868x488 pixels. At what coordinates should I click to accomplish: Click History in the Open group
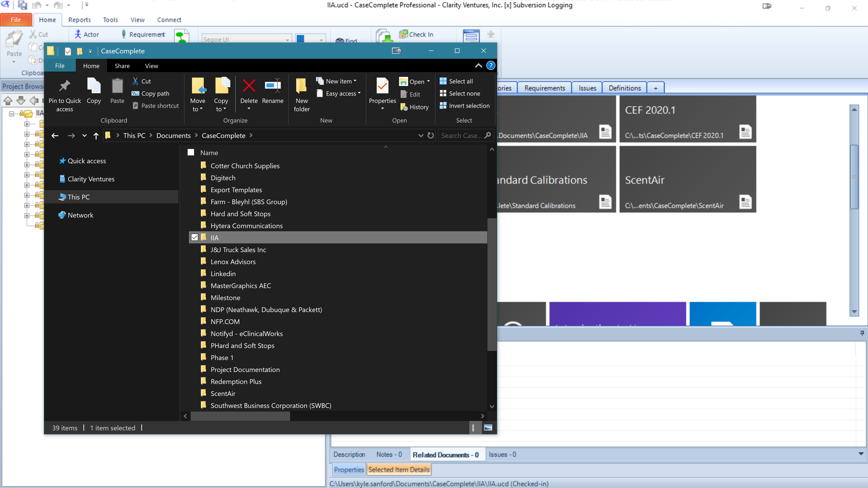pos(414,107)
